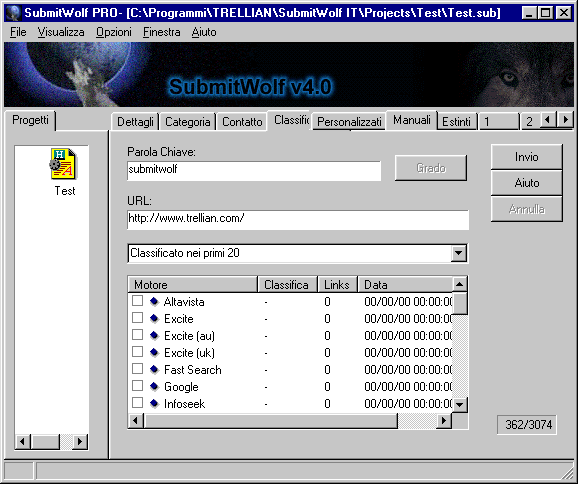Click the Annulla button
578x484 pixels.
pos(526,209)
